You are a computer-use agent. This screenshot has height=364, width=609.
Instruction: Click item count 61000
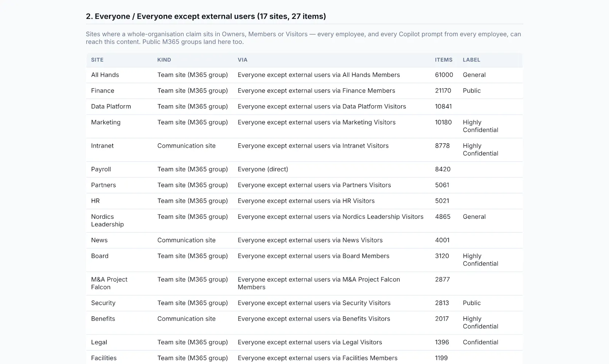(x=444, y=75)
